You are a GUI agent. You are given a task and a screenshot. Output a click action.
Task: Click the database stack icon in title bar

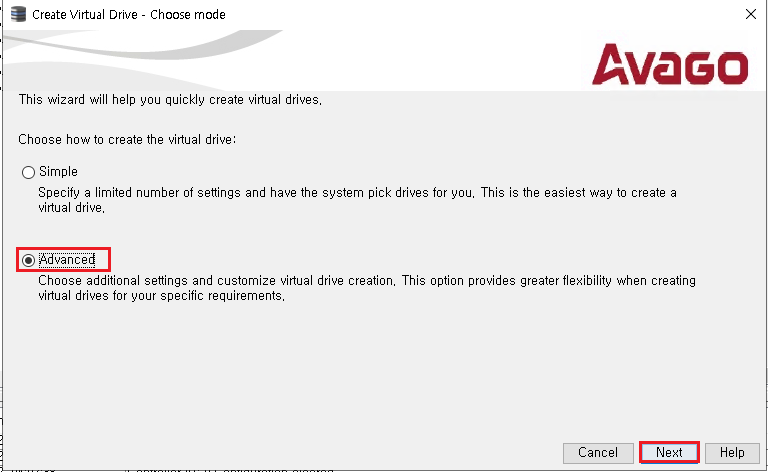click(x=18, y=14)
